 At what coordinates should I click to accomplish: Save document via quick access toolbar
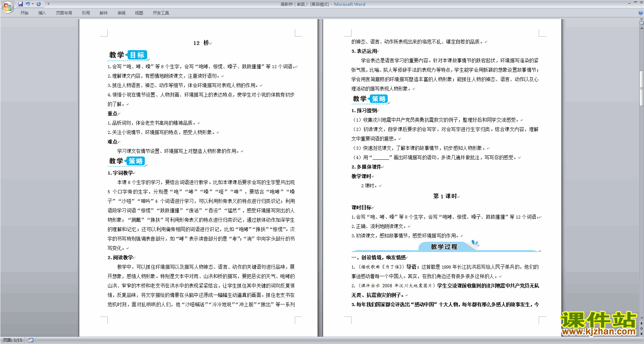[x=20, y=4]
